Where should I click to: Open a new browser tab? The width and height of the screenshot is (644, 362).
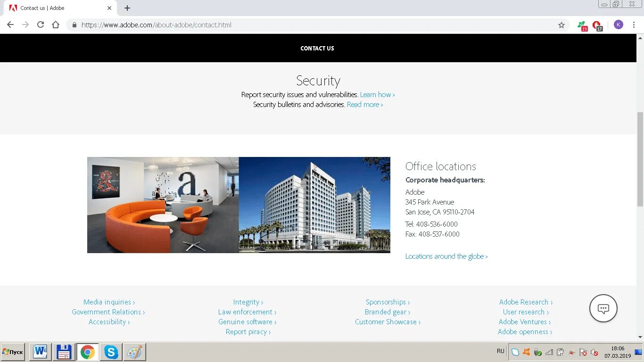point(127,8)
